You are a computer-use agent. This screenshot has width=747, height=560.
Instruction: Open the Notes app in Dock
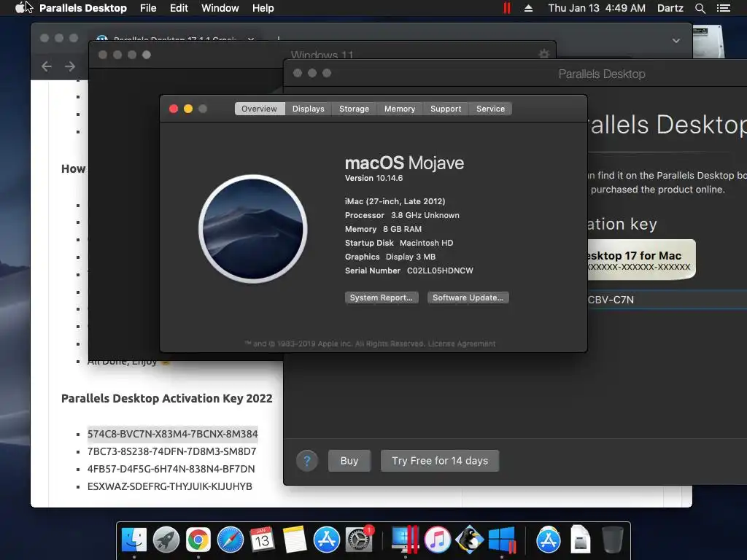[x=295, y=540]
